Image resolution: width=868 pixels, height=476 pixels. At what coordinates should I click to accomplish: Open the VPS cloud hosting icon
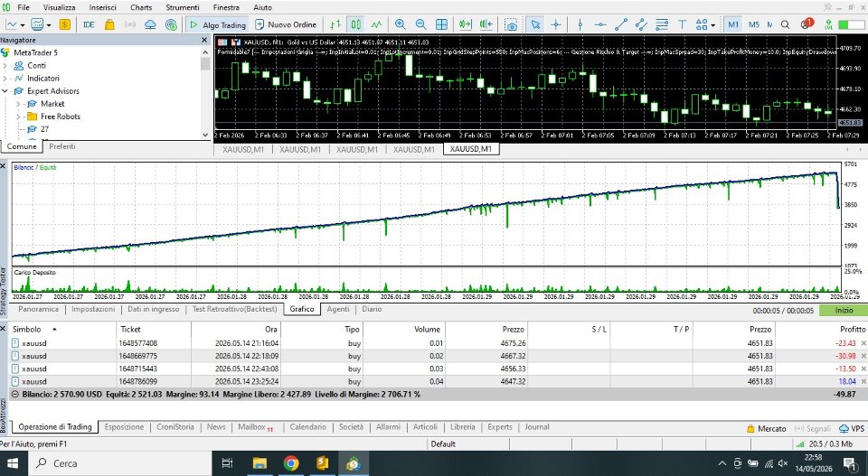(150, 24)
